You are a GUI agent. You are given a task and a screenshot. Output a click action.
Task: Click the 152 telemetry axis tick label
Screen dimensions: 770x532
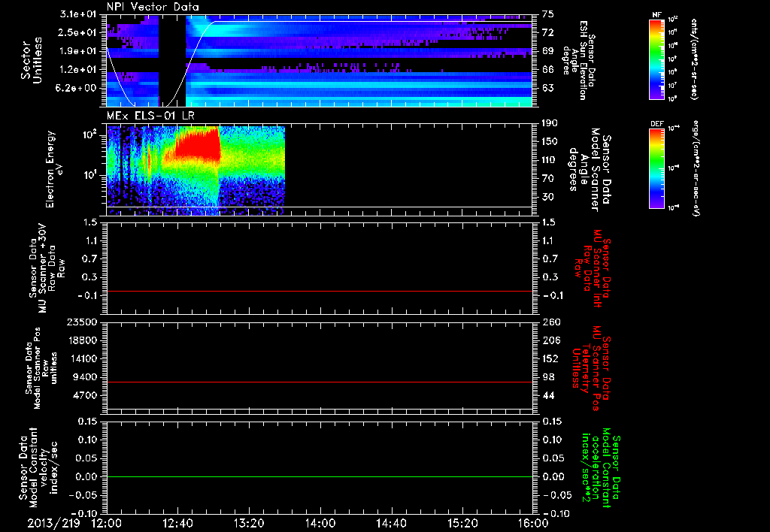pos(550,358)
